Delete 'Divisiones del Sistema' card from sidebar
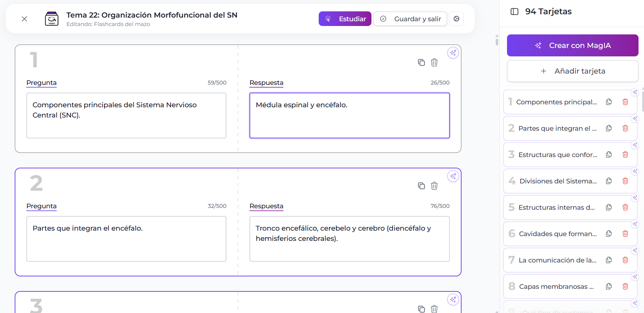The width and height of the screenshot is (644, 313). [x=625, y=181]
